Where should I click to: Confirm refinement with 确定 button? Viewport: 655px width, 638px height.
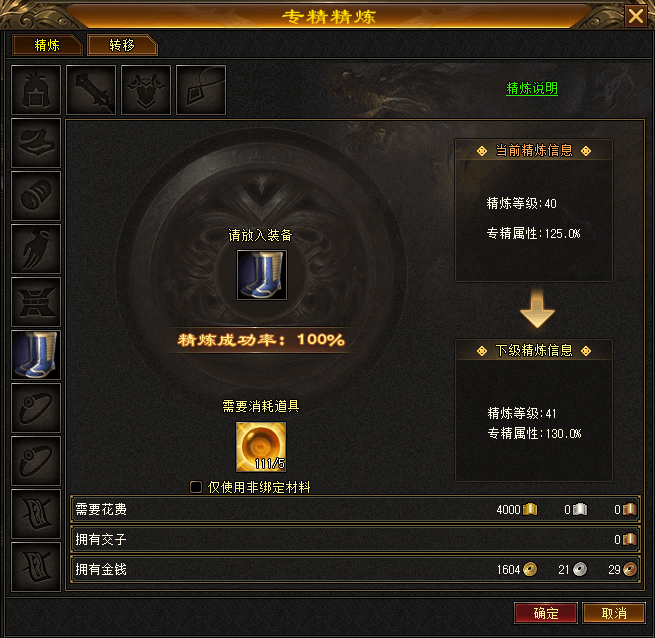(x=546, y=613)
